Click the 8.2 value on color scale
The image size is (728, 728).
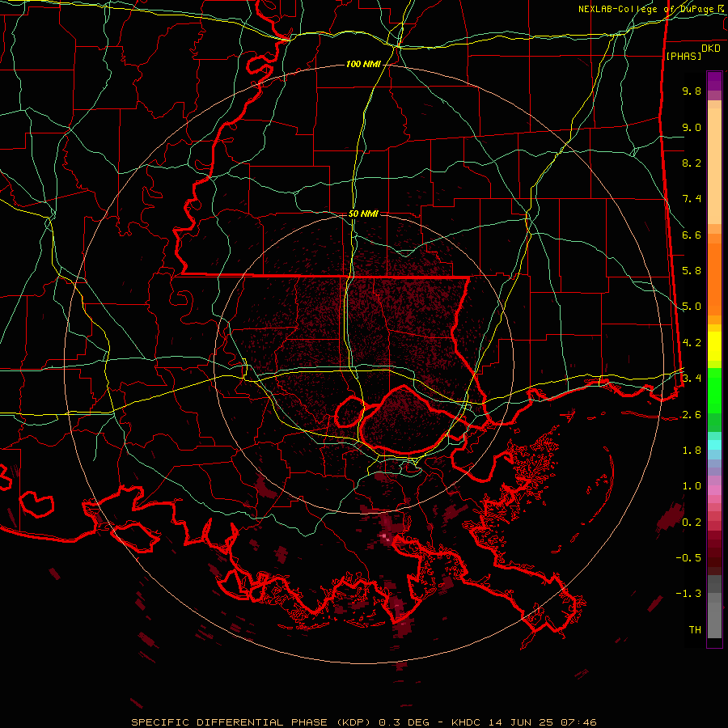coord(692,163)
